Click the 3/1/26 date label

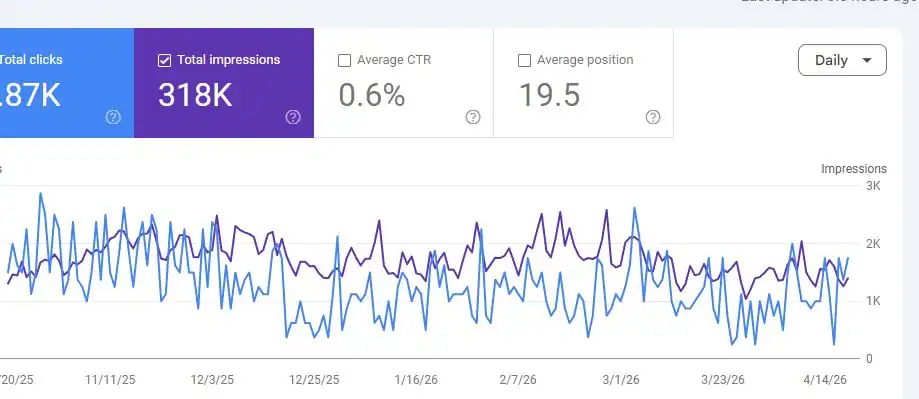click(x=621, y=380)
